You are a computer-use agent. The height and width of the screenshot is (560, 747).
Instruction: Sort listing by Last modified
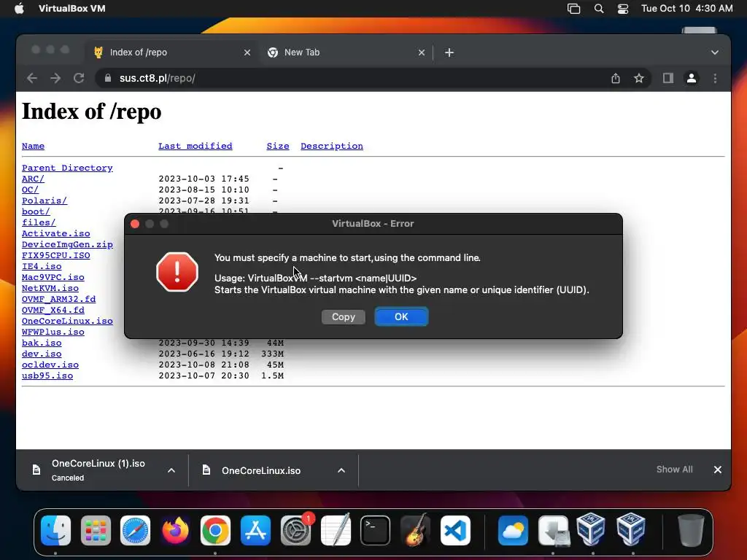196,146
